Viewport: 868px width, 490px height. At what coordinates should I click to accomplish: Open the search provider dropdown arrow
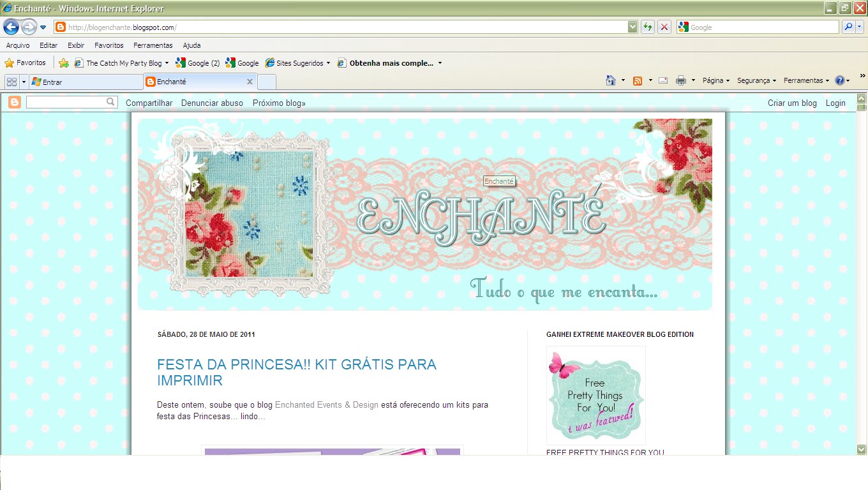859,27
